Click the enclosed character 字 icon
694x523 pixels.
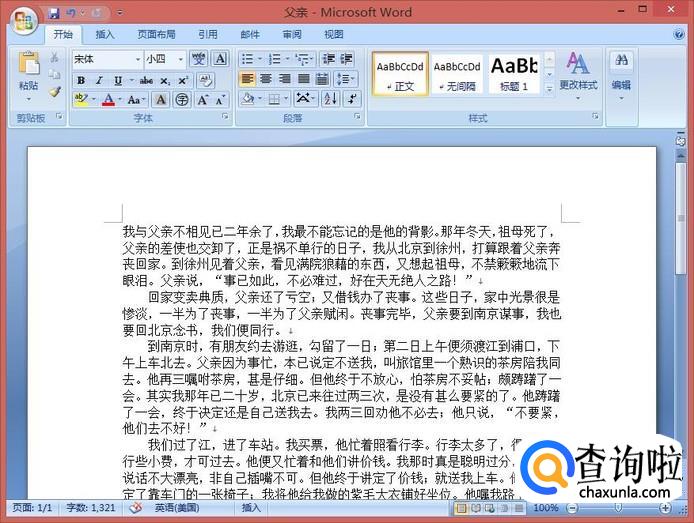(182, 100)
